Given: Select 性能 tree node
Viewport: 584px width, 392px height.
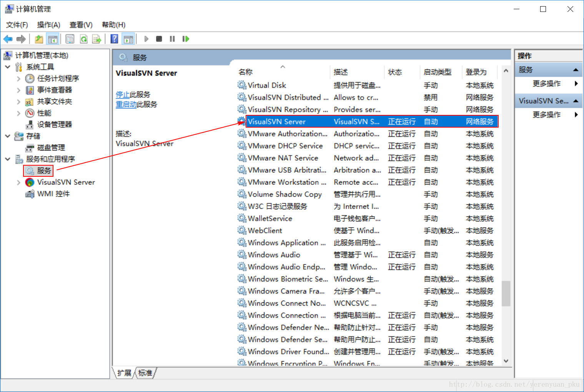Looking at the screenshot, I should coord(44,113).
